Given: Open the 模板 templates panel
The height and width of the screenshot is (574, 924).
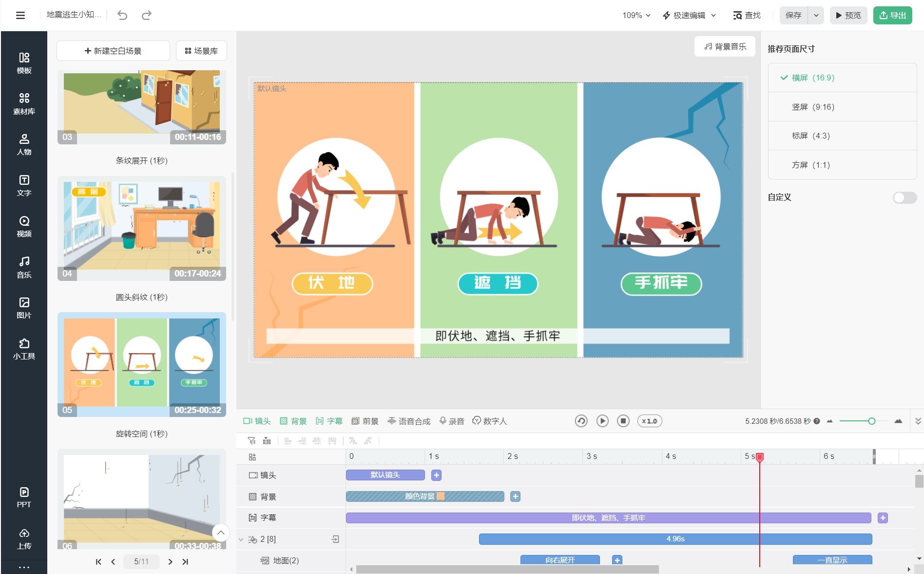Looking at the screenshot, I should pos(24,63).
